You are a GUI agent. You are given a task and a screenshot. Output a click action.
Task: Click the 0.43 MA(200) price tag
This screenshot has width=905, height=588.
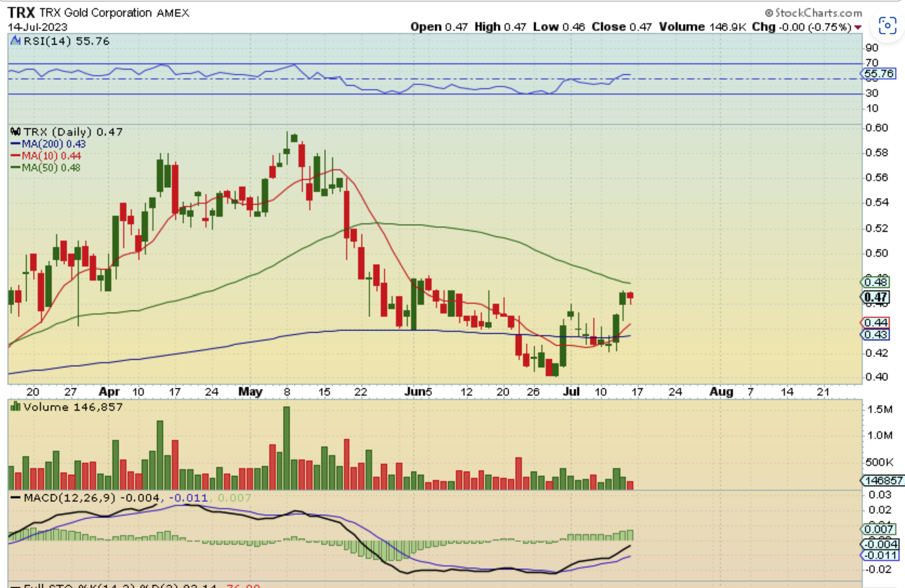[x=876, y=335]
